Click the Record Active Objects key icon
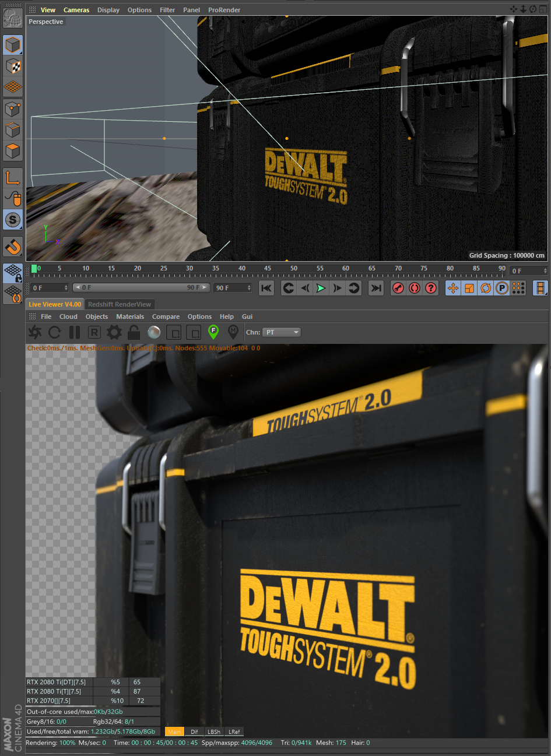The width and height of the screenshot is (551, 756). click(x=398, y=288)
